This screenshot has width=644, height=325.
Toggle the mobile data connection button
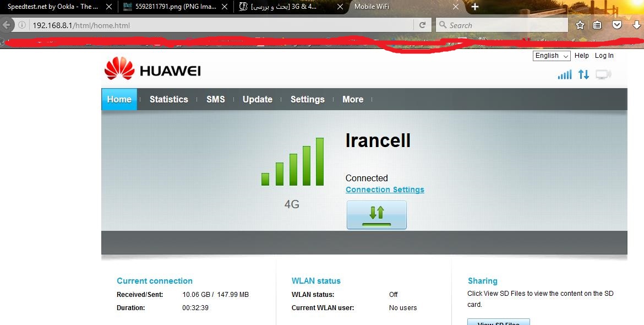(x=376, y=215)
